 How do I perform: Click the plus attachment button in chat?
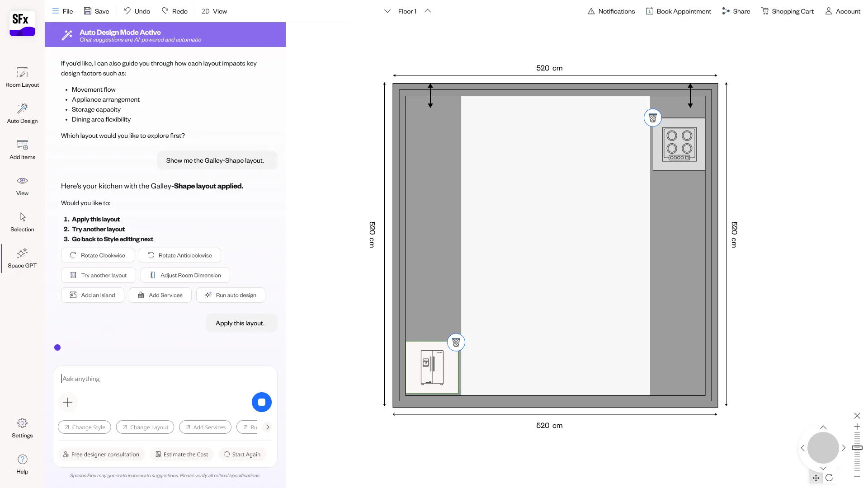68,402
